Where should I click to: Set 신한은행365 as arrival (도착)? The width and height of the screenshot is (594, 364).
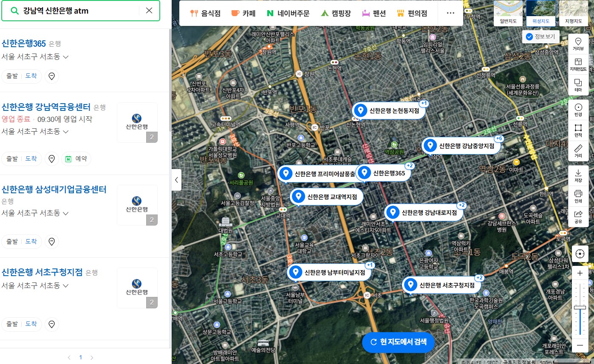[31, 76]
